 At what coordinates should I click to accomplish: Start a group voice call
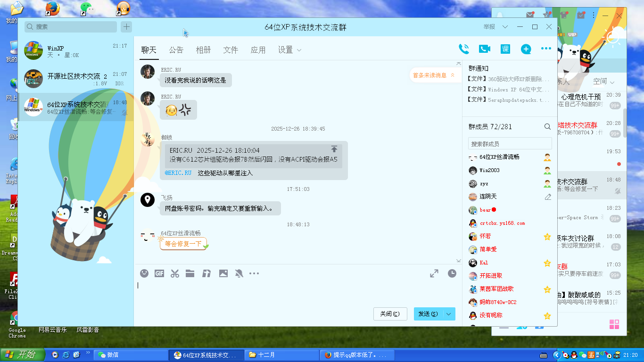[464, 49]
